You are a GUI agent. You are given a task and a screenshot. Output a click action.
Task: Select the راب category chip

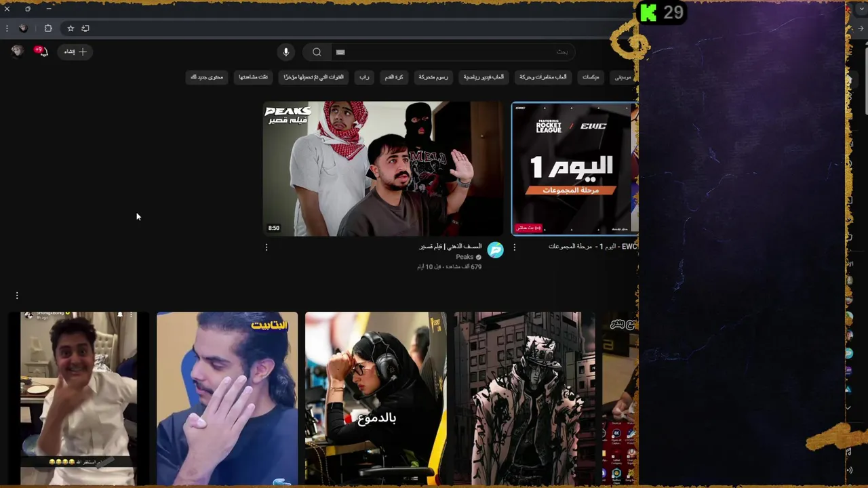[364, 77]
